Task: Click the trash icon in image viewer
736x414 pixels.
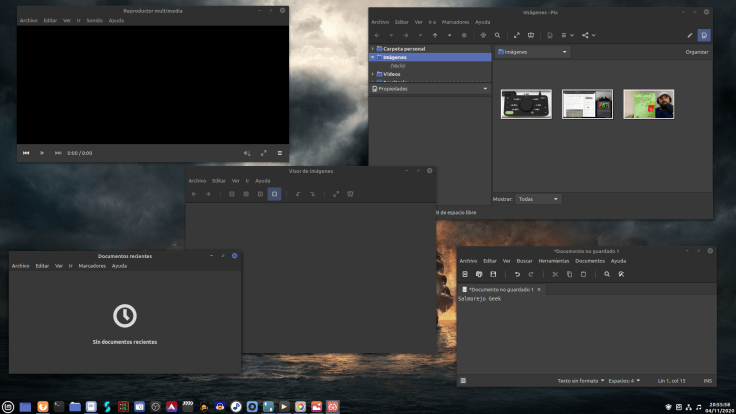Action: (x=350, y=194)
